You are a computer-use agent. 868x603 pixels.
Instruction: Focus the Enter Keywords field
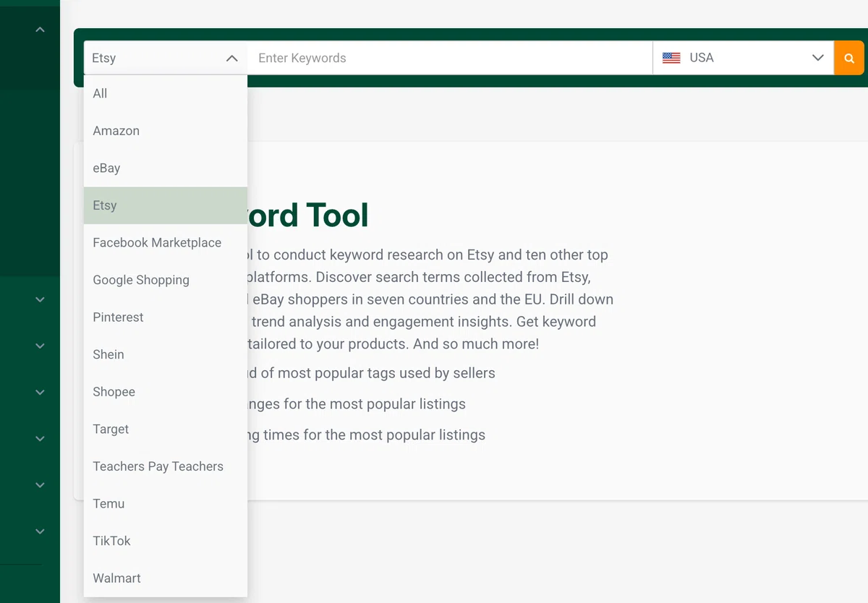tap(450, 58)
